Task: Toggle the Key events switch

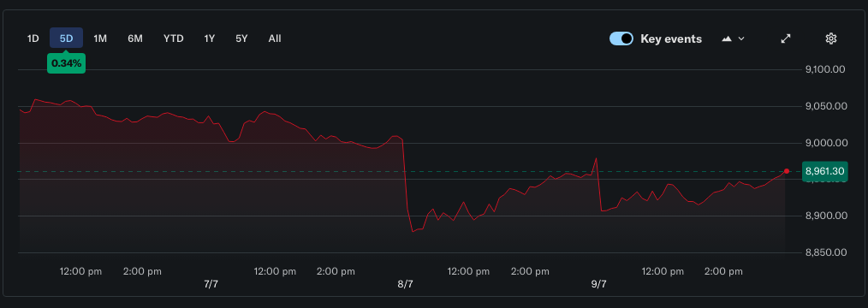Action: [x=621, y=38]
